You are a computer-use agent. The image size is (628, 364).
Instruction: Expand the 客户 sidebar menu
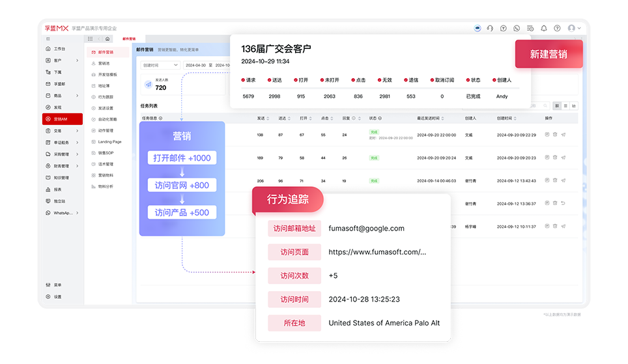point(63,60)
